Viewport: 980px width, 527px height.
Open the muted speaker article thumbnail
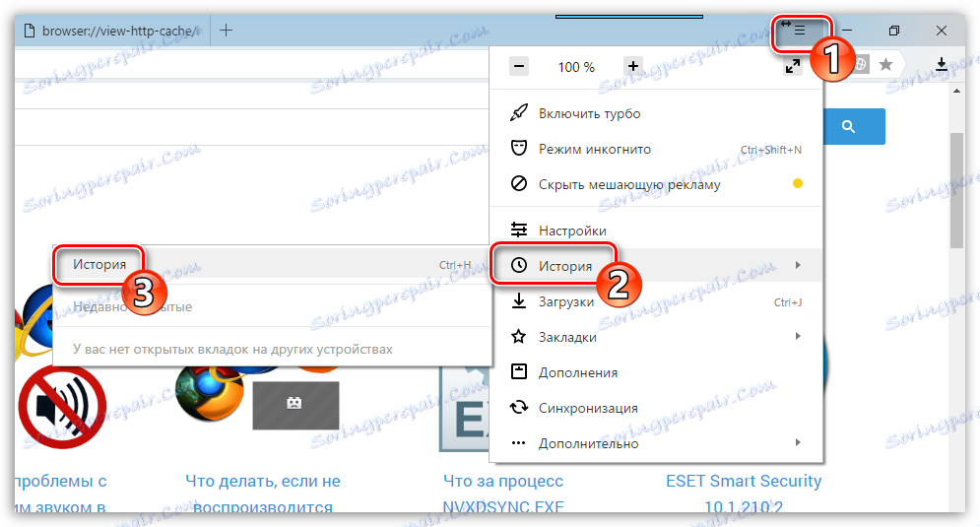coord(61,408)
